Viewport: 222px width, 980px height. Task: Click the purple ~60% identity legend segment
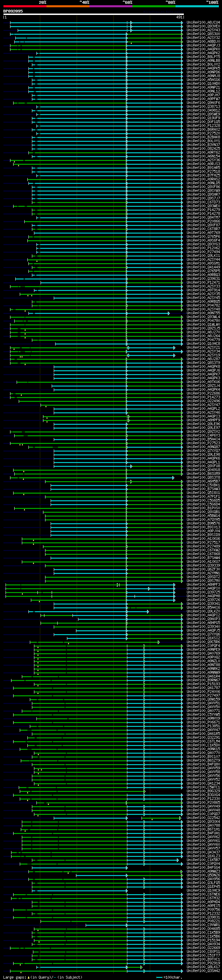pyautogui.click(x=111, y=6)
